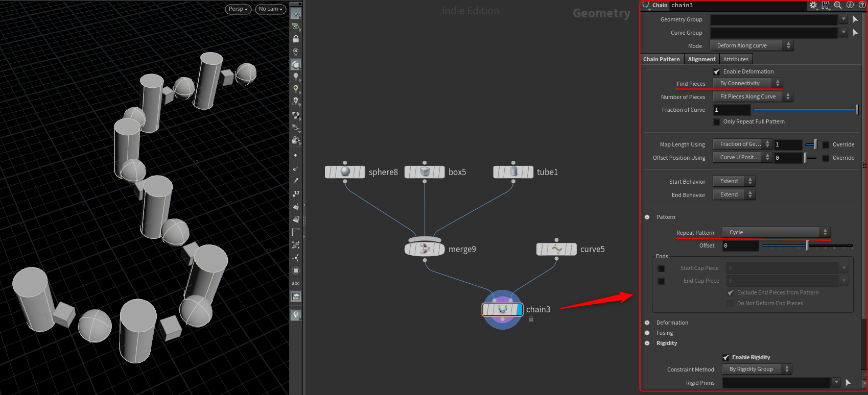Select the merge9 node
The height and width of the screenshot is (395, 868).
(x=425, y=249)
